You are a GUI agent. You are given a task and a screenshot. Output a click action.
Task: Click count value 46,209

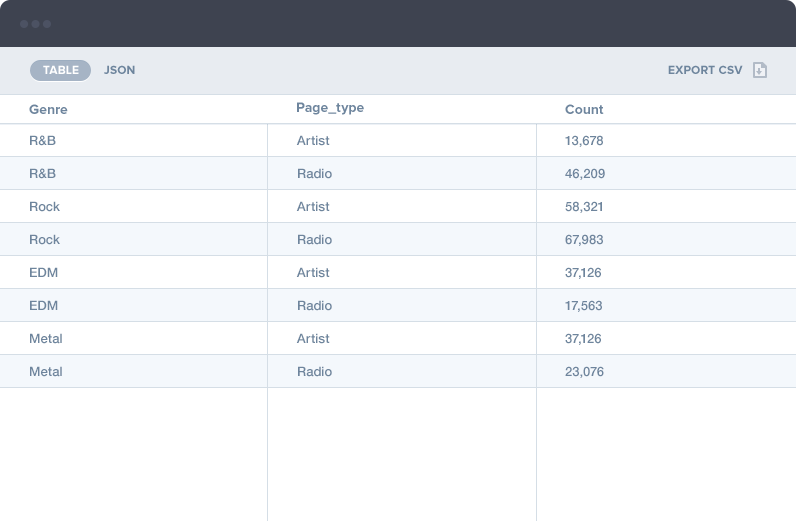[584, 174]
